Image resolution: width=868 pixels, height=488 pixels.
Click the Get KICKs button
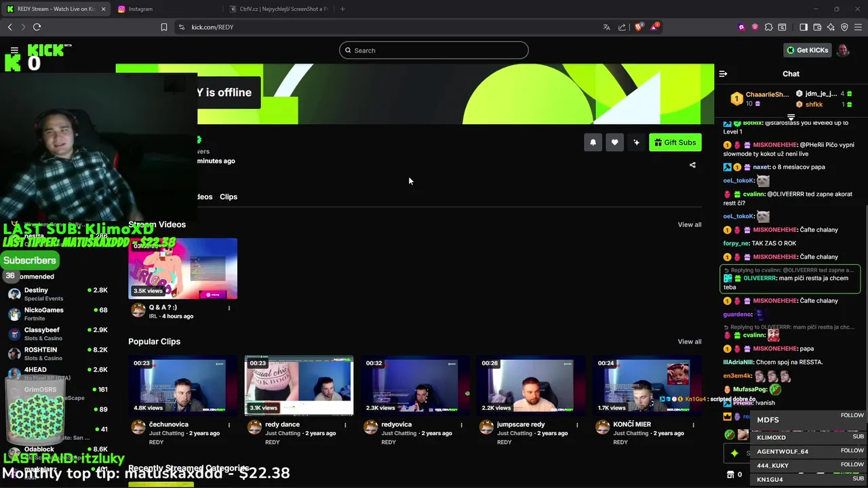[807, 50]
